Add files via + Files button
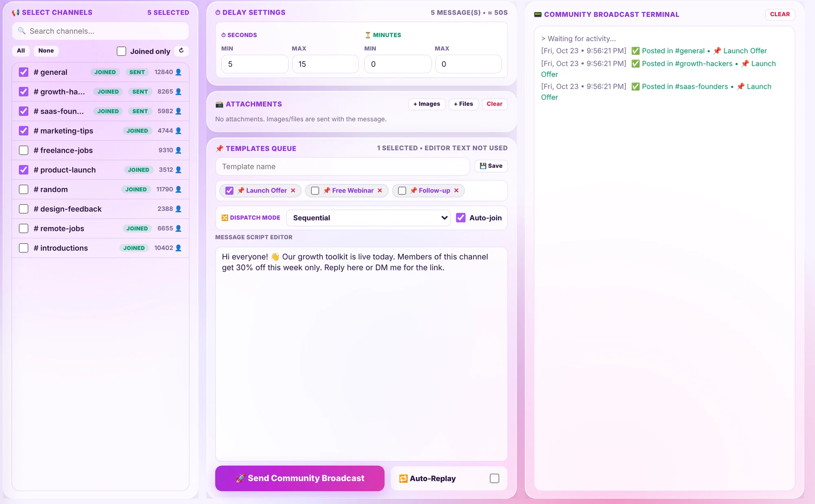815x504 pixels. (463, 104)
